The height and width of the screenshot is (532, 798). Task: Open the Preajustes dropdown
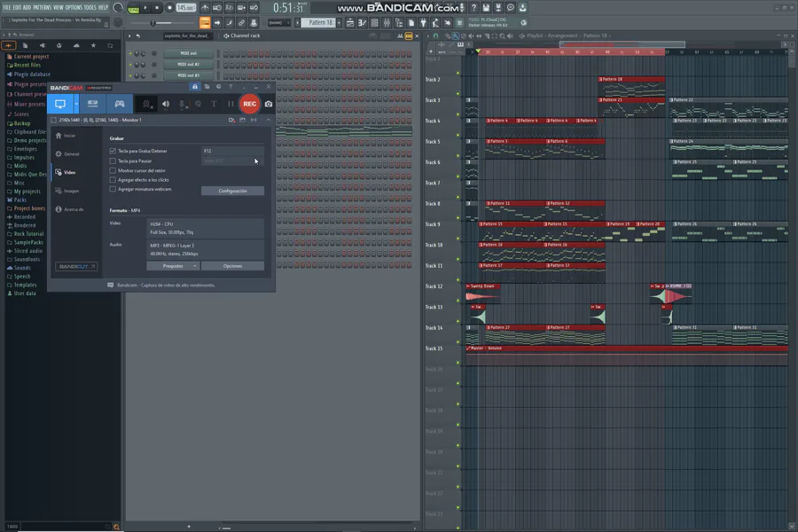click(x=173, y=266)
